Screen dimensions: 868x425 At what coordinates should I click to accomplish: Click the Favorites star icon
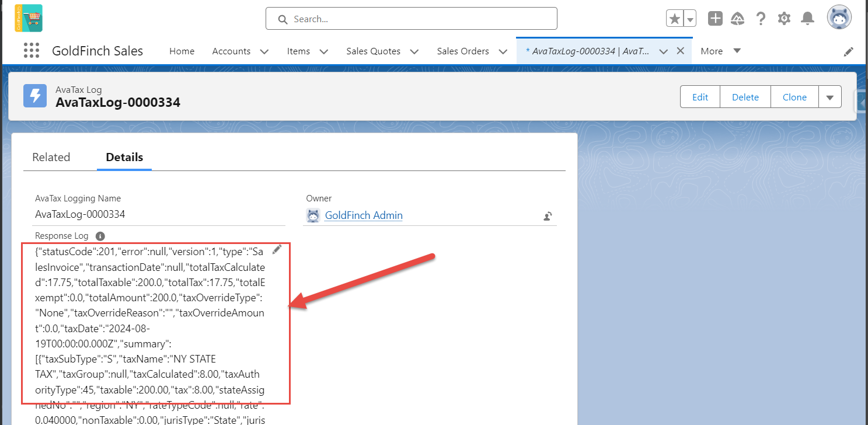coord(675,19)
